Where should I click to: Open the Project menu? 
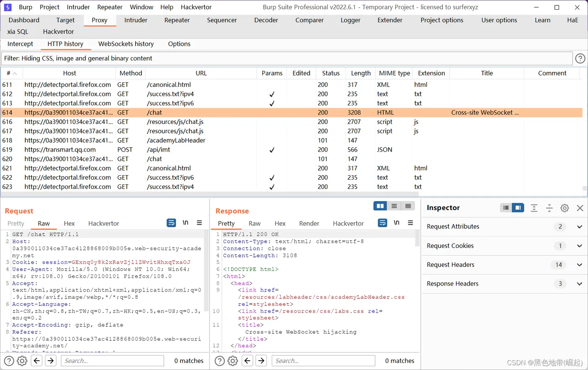click(50, 7)
